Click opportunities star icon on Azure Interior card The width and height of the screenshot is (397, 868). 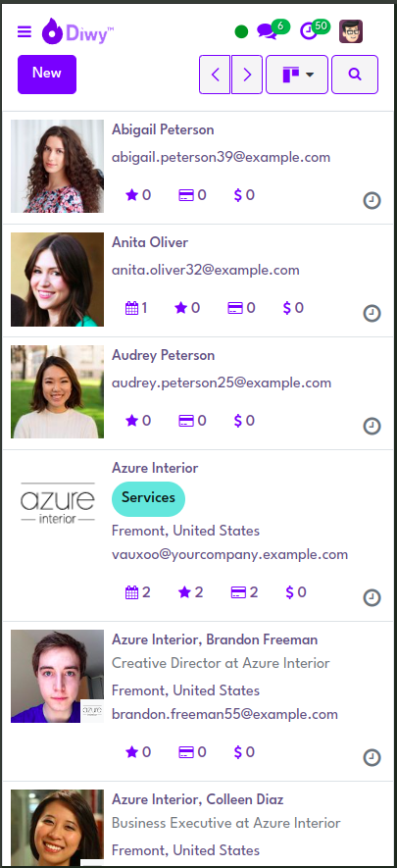tap(184, 592)
